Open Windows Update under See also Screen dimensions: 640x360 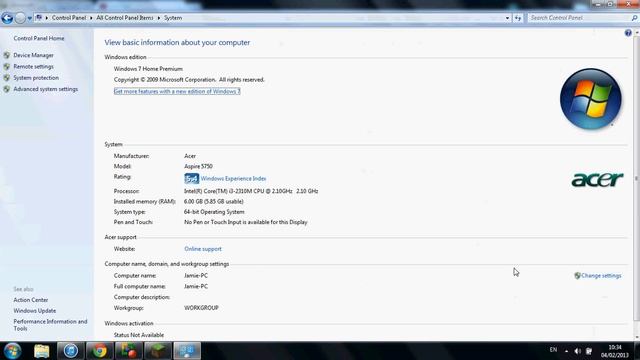coord(35,311)
